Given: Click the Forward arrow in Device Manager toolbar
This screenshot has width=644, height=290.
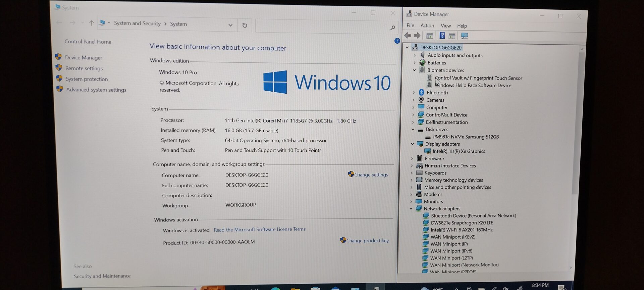Looking at the screenshot, I should [x=417, y=35].
